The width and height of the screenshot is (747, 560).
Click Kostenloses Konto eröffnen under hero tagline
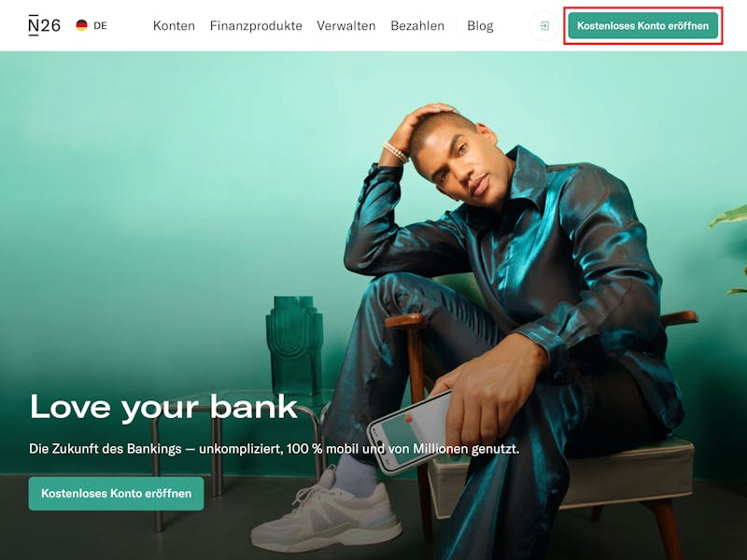116,494
